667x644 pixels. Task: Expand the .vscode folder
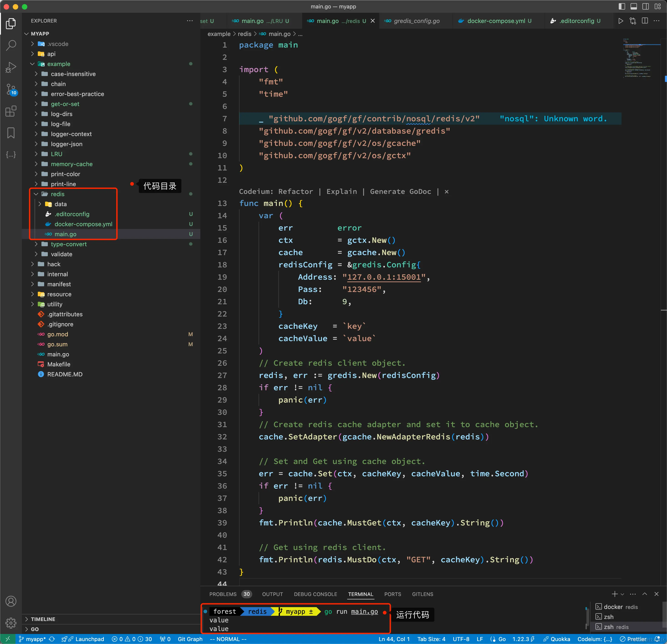click(x=32, y=44)
